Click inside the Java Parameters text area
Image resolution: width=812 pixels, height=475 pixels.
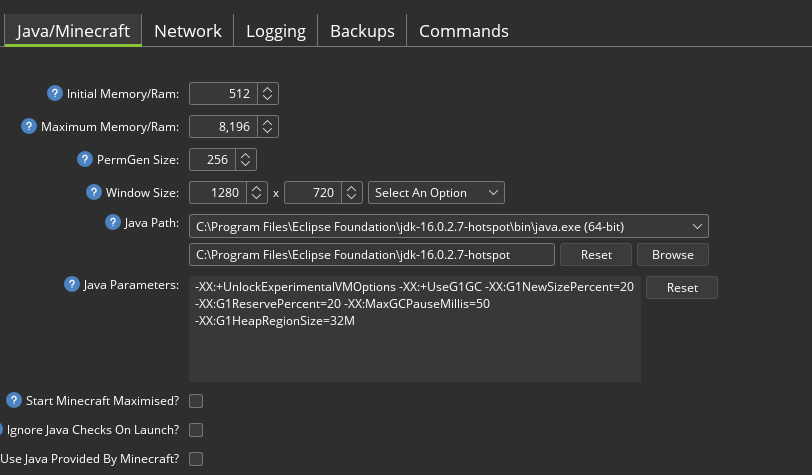pos(415,329)
